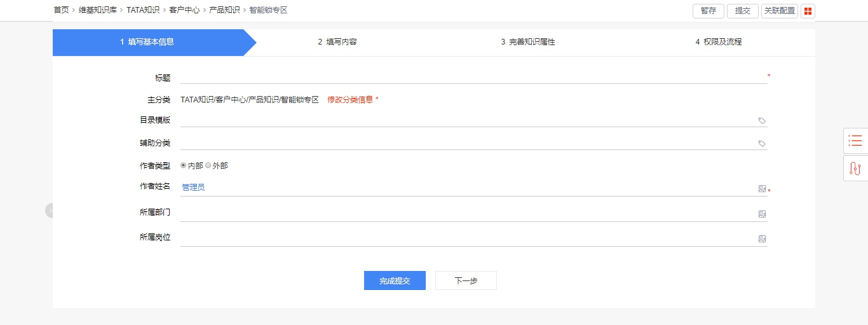Select the 内部 author type radio
The height and width of the screenshot is (325, 868).
[184, 165]
